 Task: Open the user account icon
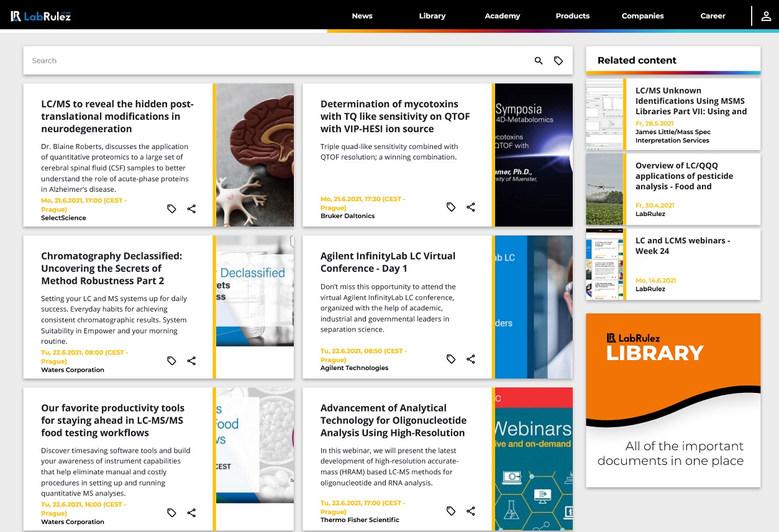[x=766, y=16]
